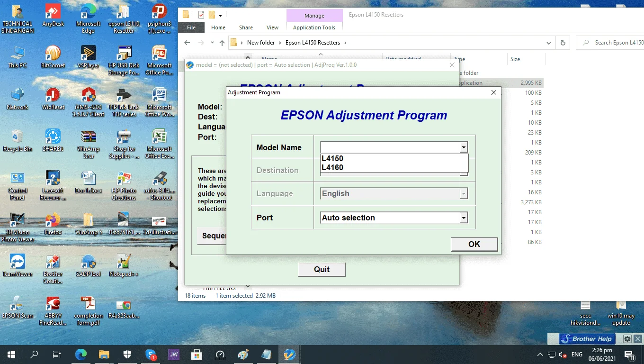Click the Windows Start button

(x=11, y=354)
